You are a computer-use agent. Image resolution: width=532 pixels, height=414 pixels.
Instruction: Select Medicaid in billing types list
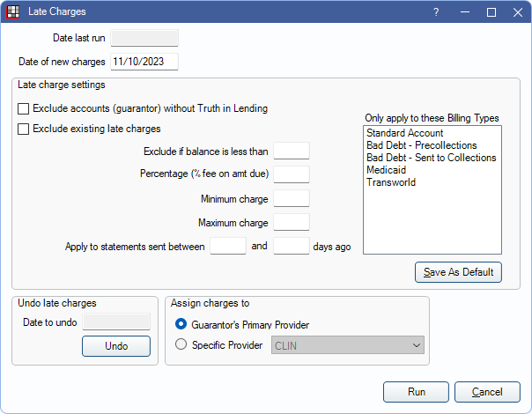click(387, 171)
